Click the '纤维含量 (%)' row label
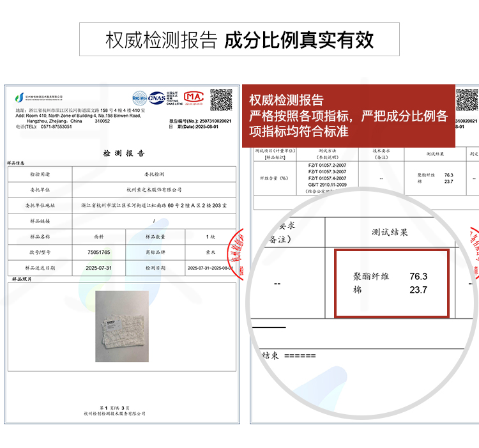 pos(274,178)
